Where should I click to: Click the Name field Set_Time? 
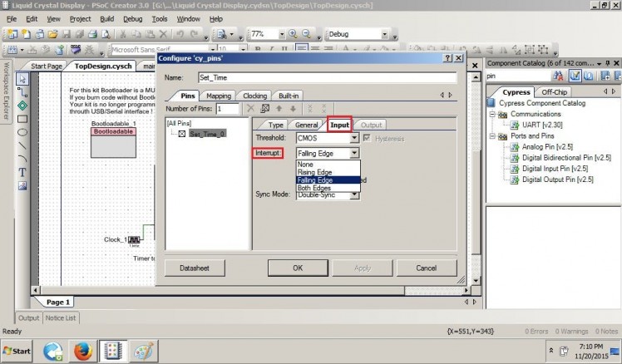coord(328,78)
